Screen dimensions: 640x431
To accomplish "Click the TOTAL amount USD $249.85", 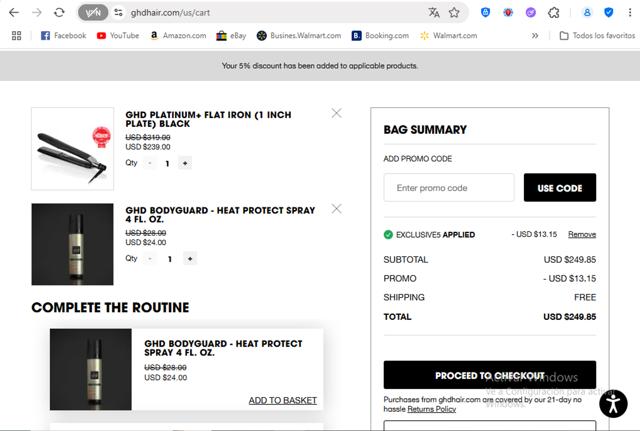I will click(569, 317).
